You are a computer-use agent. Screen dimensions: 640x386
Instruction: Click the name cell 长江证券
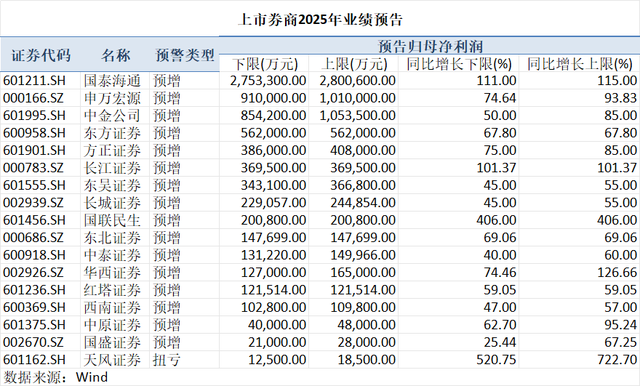click(112, 168)
